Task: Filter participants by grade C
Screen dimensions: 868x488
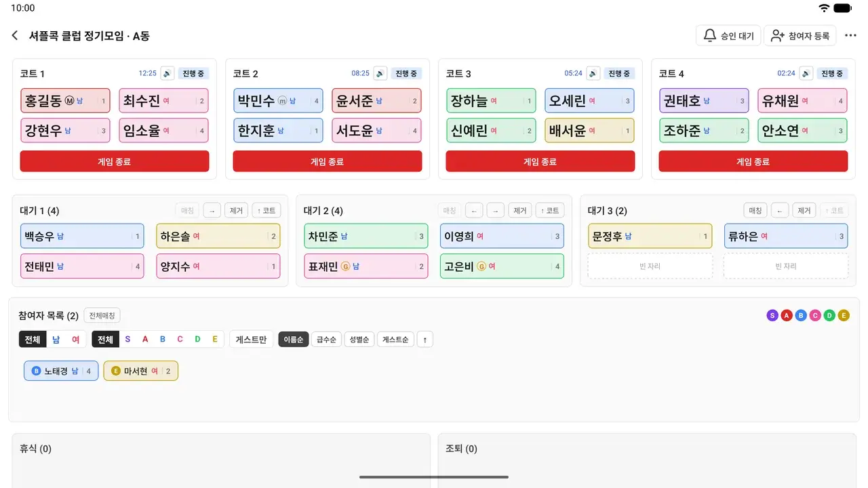Action: [x=180, y=340]
